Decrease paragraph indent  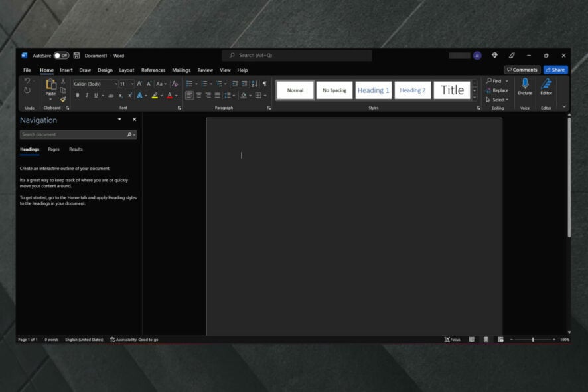coord(235,84)
